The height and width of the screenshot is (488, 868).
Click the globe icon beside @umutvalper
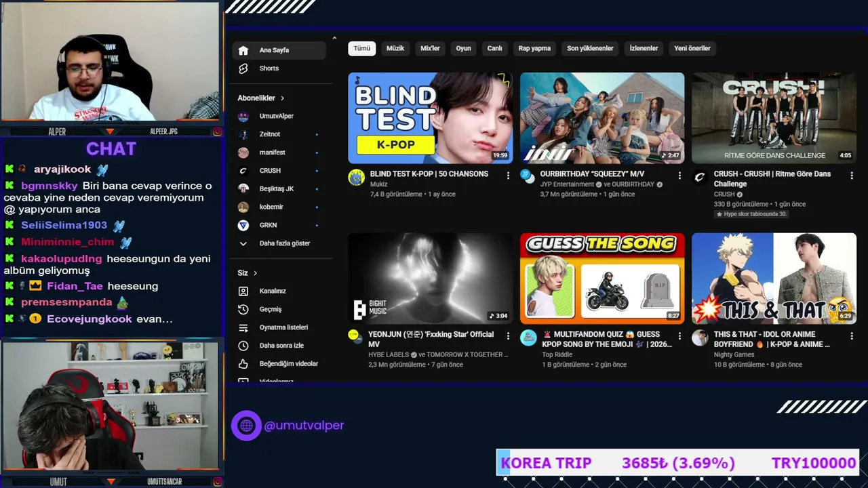pos(246,426)
